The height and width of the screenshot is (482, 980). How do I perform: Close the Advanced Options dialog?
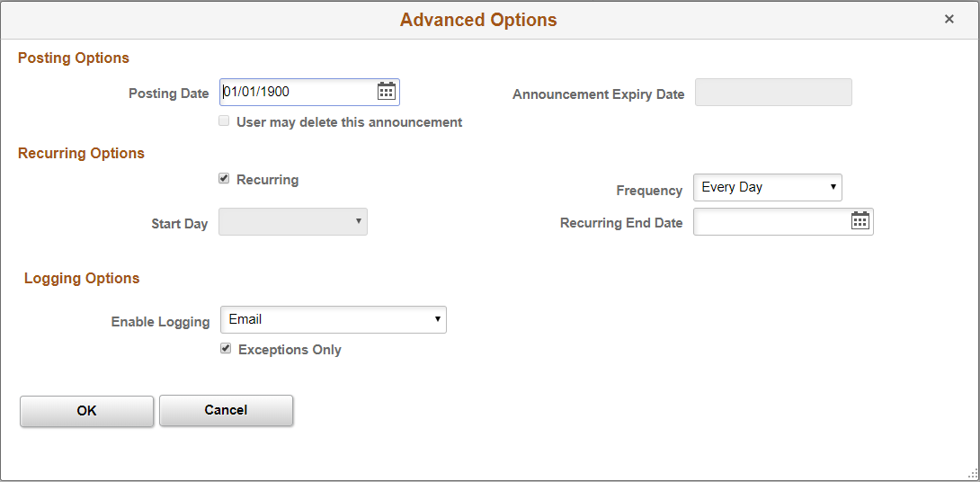[949, 20]
